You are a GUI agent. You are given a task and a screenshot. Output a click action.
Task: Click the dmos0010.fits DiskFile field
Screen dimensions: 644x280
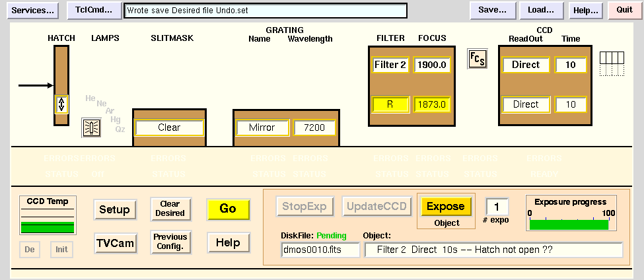pos(320,250)
